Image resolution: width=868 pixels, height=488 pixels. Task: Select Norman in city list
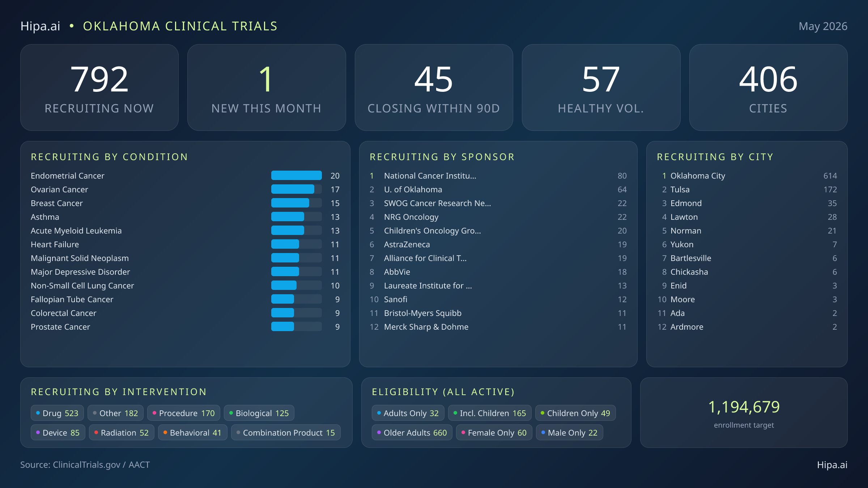tap(747, 231)
